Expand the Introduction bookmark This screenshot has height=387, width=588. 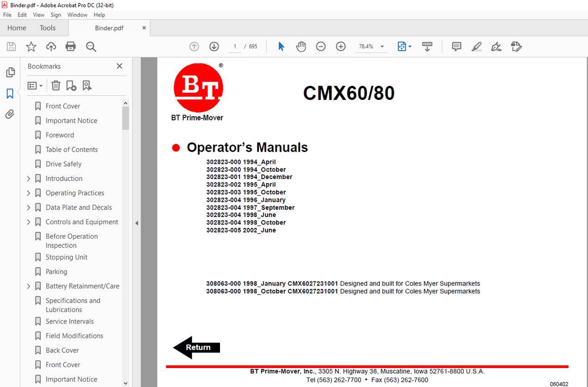pyautogui.click(x=28, y=178)
